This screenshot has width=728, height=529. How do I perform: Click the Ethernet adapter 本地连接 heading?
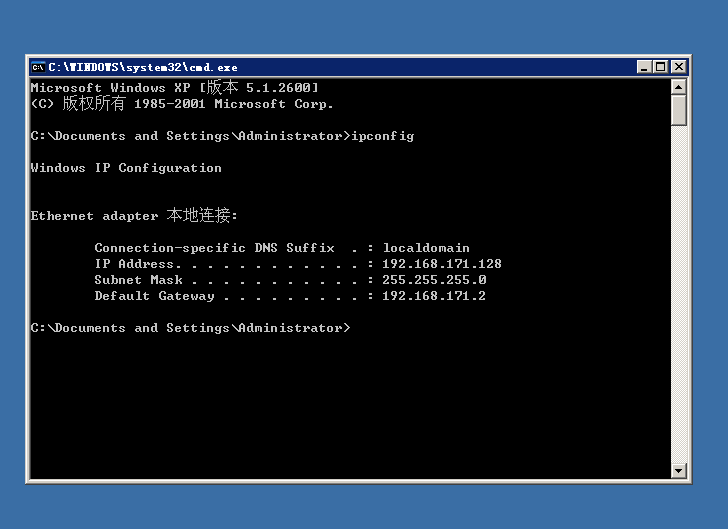[x=134, y=215]
